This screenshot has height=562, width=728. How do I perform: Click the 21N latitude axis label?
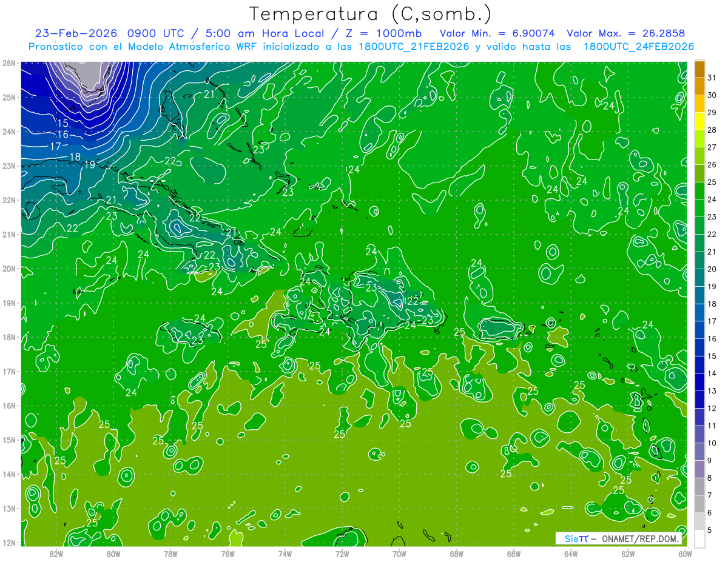point(8,235)
